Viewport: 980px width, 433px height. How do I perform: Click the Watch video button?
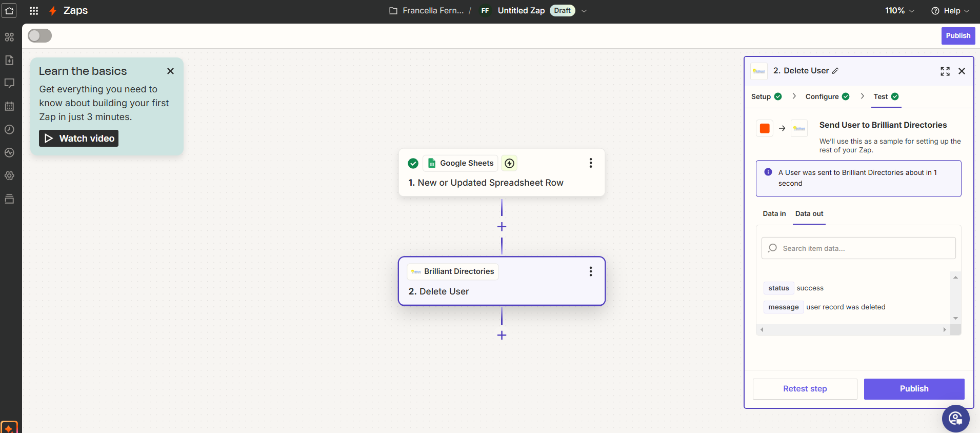[x=78, y=139]
